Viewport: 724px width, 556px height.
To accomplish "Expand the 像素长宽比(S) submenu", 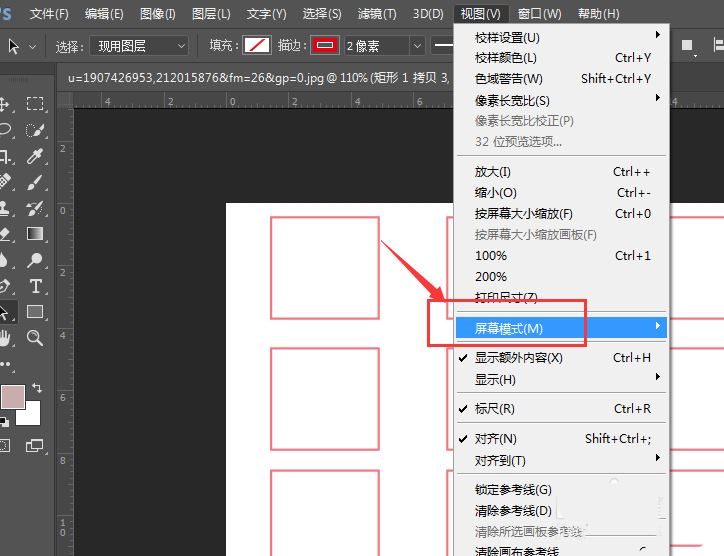I will pyautogui.click(x=561, y=100).
